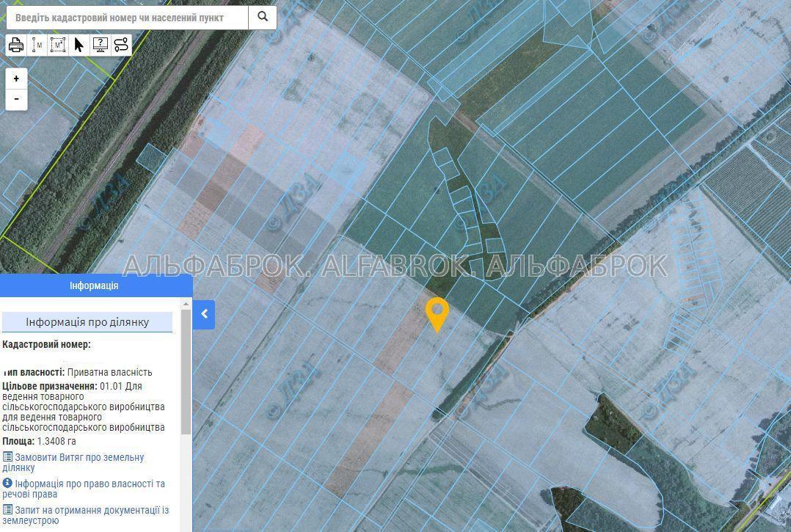Open Інформація про право власності link
Image resolution: width=791 pixels, height=532 pixels.
[83, 489]
